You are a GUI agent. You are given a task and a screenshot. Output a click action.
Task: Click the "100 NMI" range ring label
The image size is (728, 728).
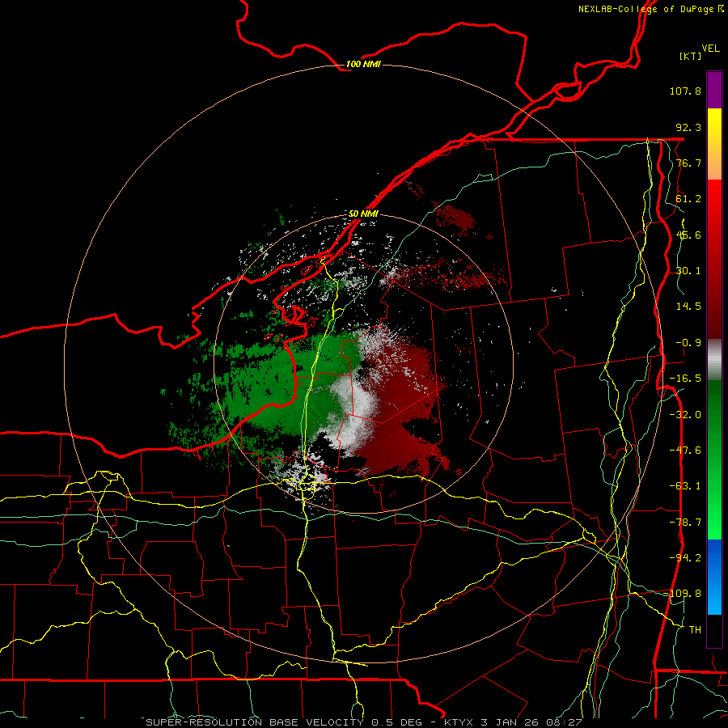click(x=363, y=64)
